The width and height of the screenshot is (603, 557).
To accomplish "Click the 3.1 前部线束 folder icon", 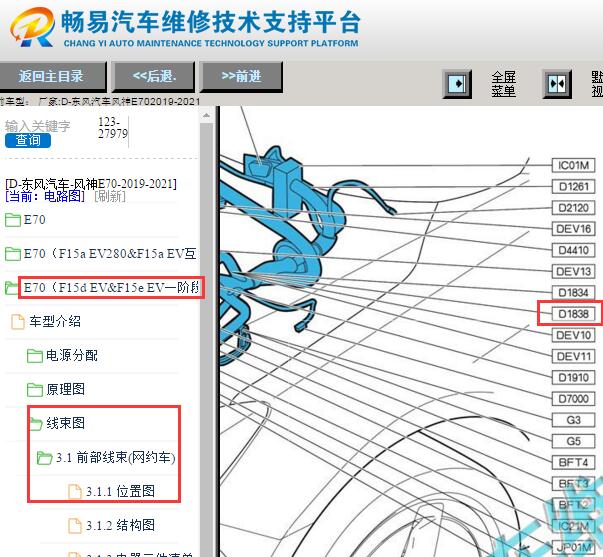I will [x=44, y=458].
